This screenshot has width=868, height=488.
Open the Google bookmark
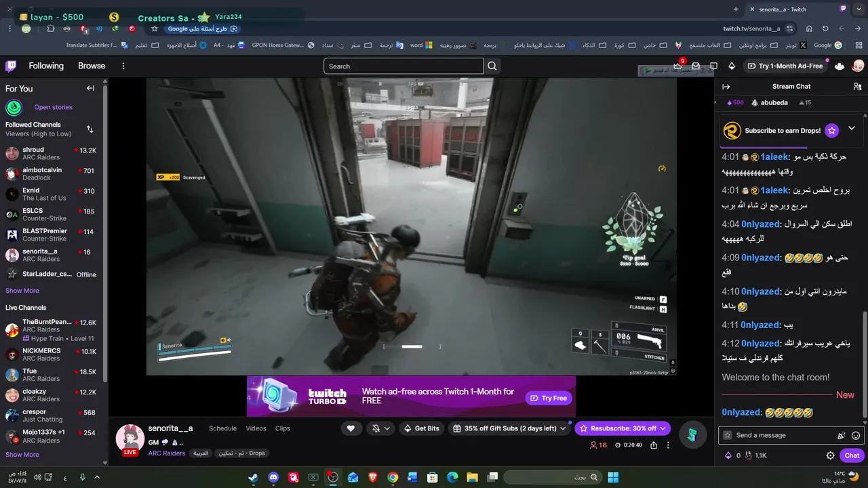point(827,45)
